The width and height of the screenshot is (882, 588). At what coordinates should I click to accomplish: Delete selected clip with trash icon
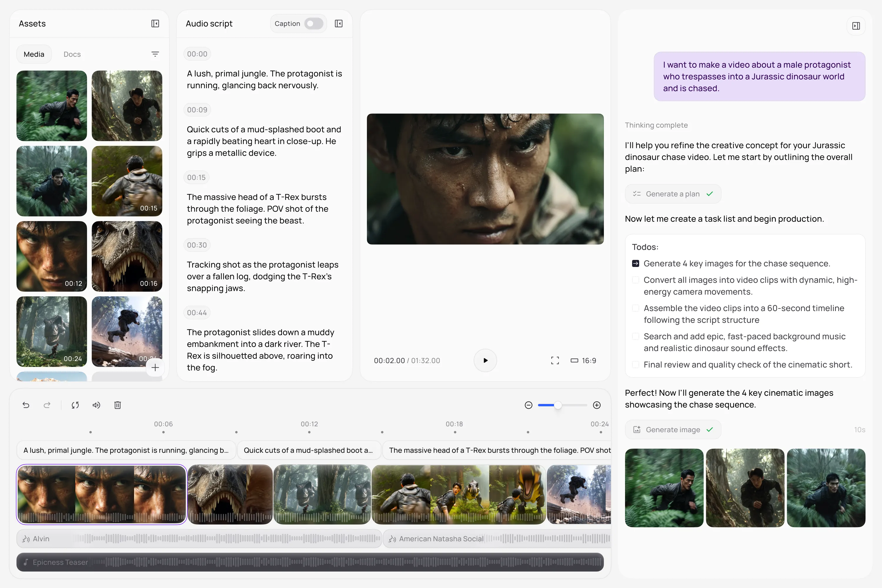tap(117, 405)
